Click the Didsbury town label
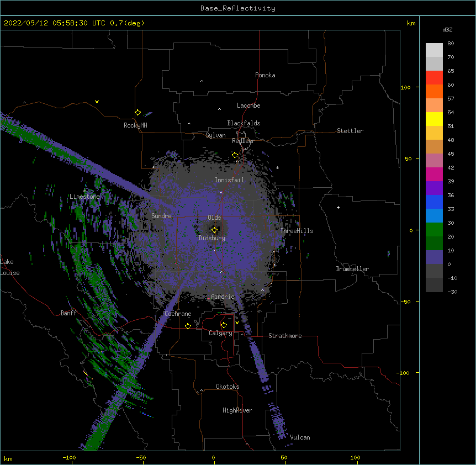Image resolution: width=476 pixels, height=465 pixels. coord(212,238)
